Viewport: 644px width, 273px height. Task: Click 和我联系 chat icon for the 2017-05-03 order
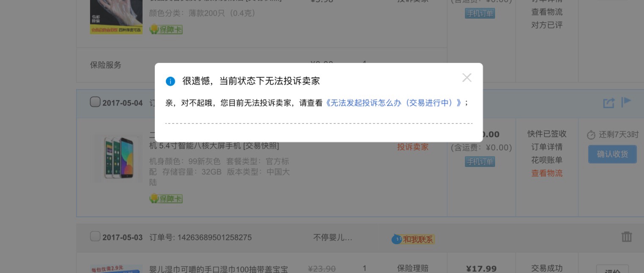click(x=413, y=240)
